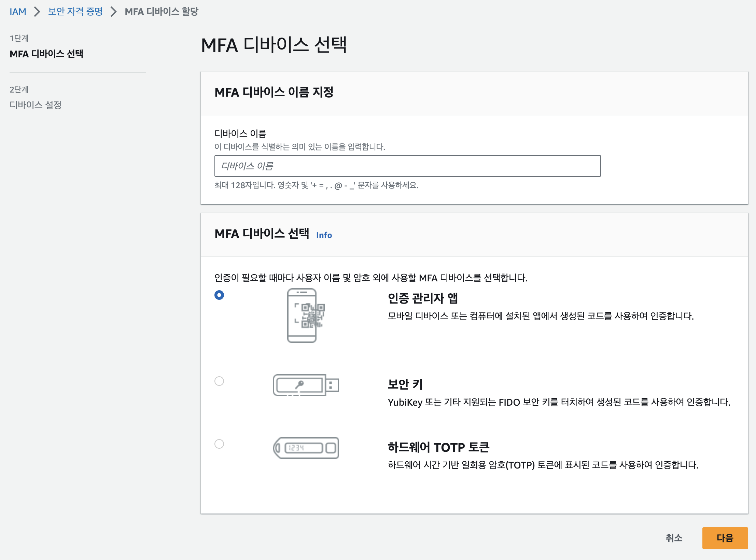
Task: Click the hardware TOTP token icon
Action: 306,448
